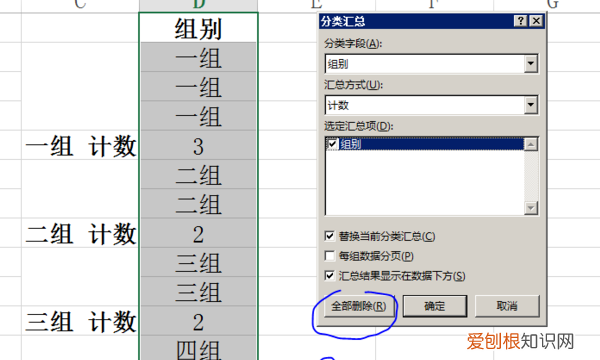Select the 四组 cell in column D
The width and height of the screenshot is (600, 360).
point(199,348)
